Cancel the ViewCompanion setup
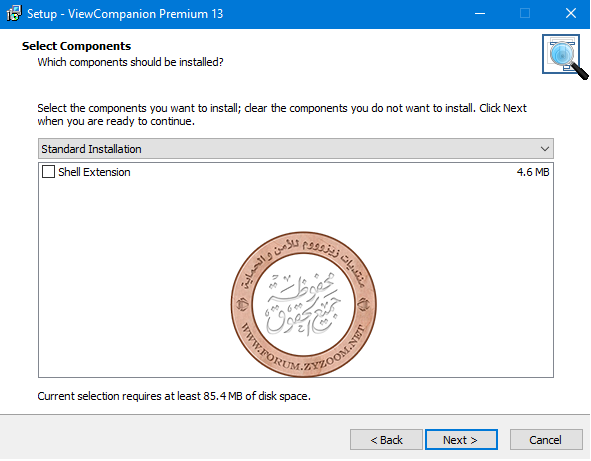Image resolution: width=591 pixels, height=461 pixels. pyautogui.click(x=546, y=440)
